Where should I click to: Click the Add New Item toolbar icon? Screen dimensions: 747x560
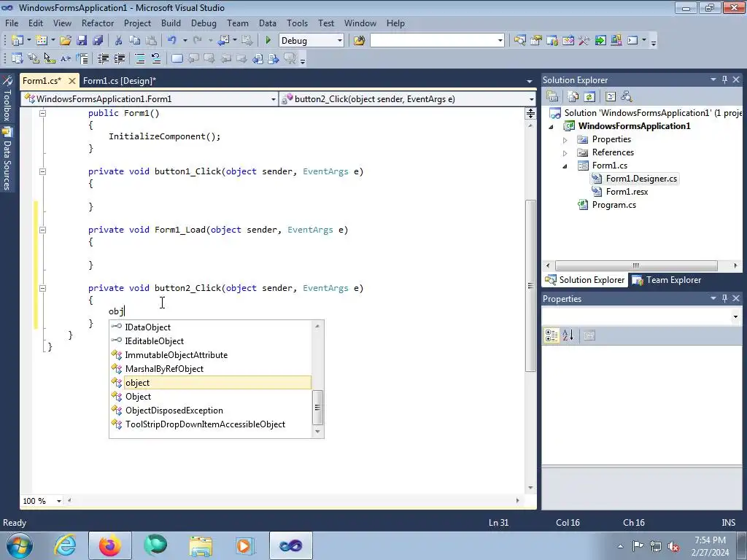pos(42,41)
